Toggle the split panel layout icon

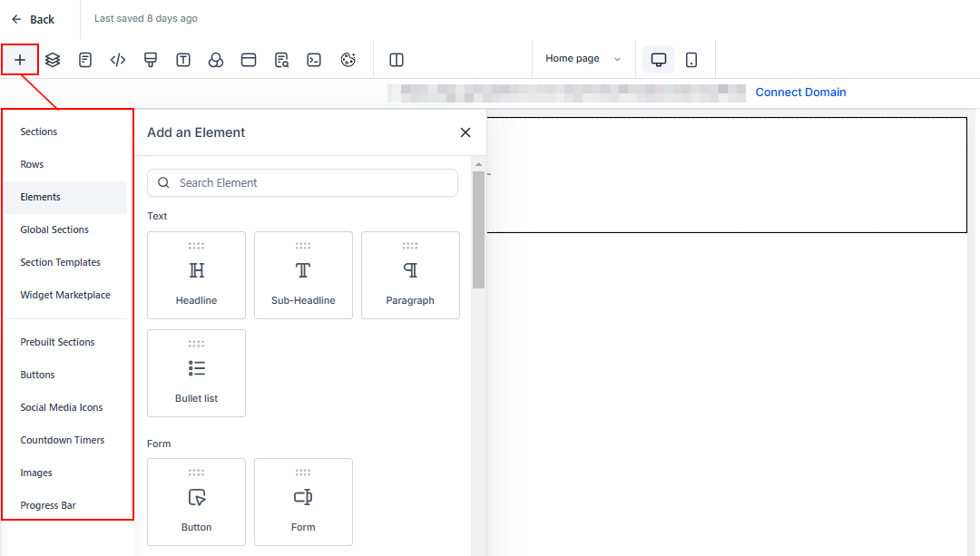coord(397,60)
